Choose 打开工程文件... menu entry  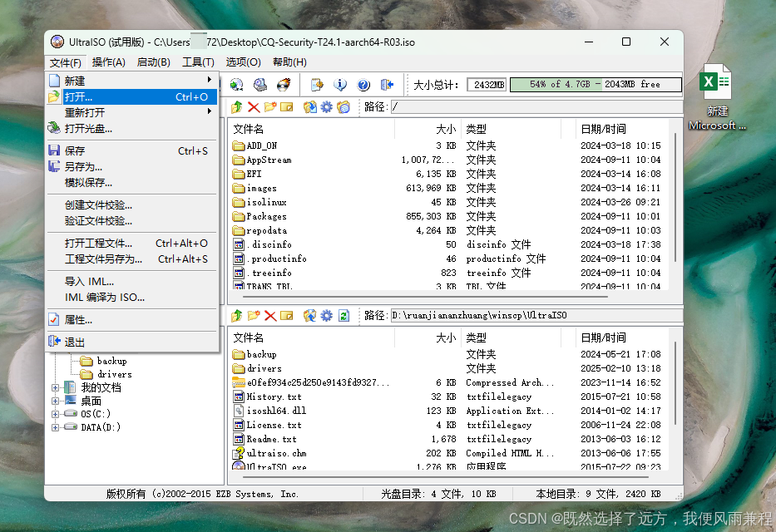pos(132,244)
